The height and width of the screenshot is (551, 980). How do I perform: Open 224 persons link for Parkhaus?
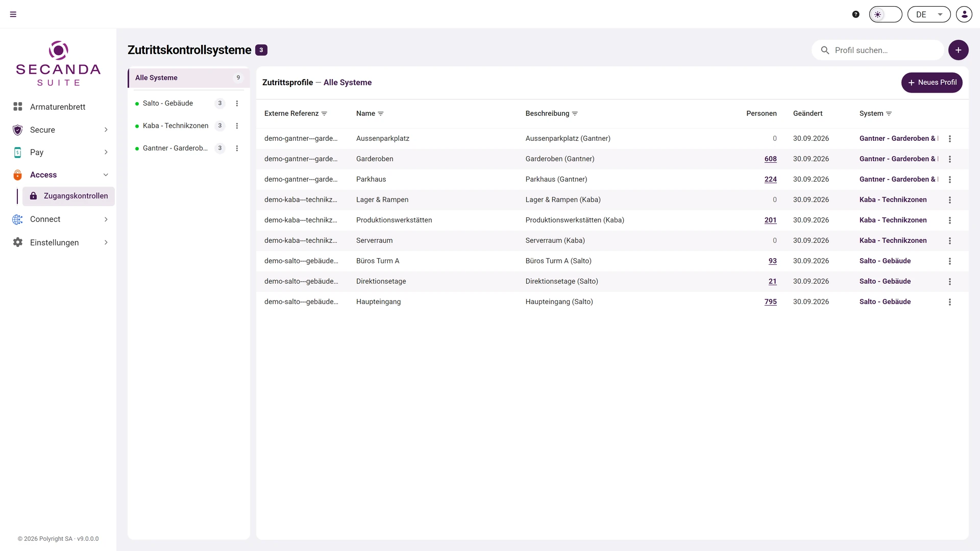point(770,180)
